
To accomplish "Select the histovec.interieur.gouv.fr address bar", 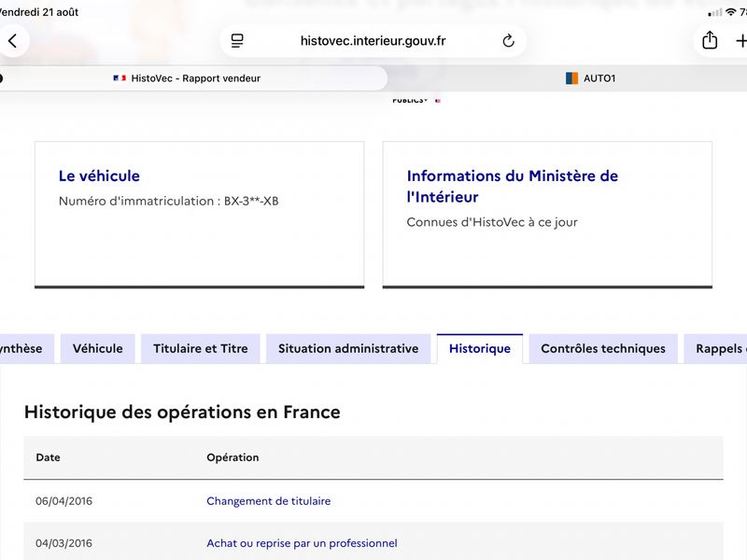I will [x=373, y=41].
